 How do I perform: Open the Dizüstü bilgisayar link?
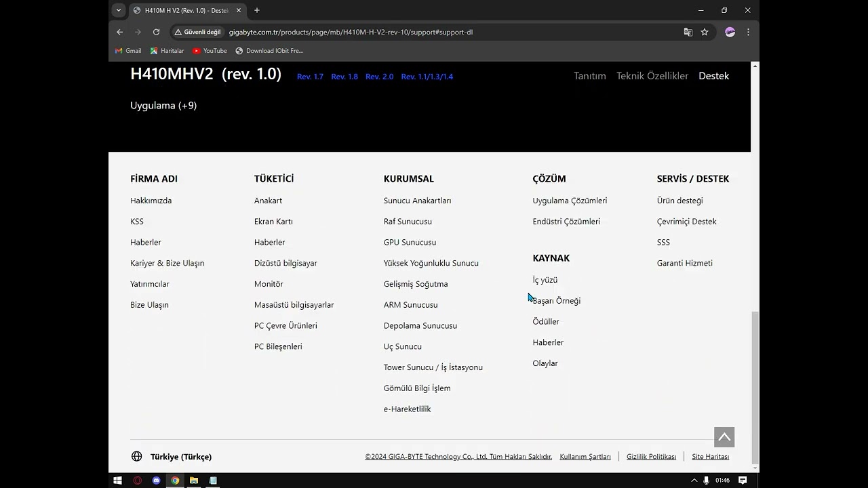285,263
